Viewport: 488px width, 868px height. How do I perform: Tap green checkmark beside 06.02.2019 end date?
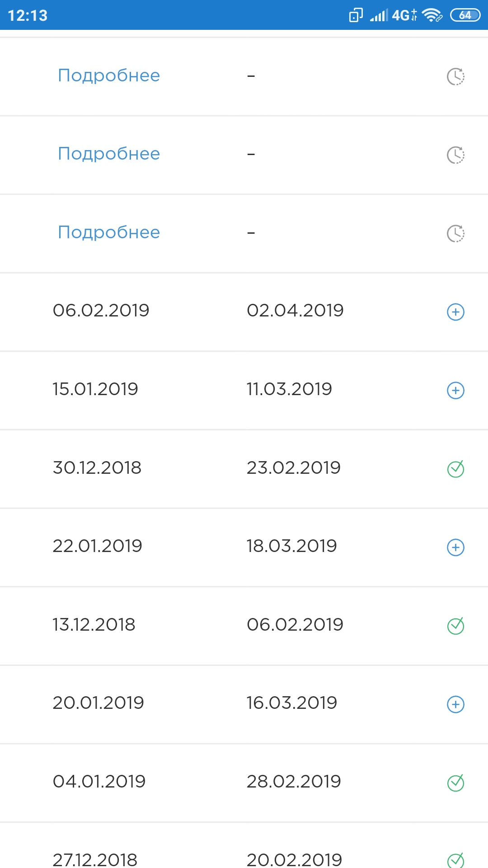[x=455, y=625]
